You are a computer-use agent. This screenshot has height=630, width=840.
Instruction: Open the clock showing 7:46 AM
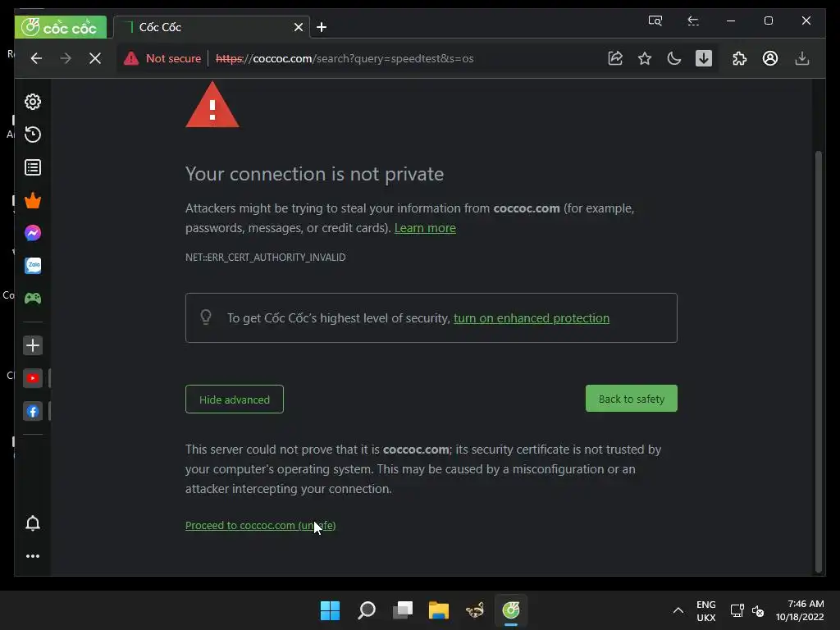point(799,610)
